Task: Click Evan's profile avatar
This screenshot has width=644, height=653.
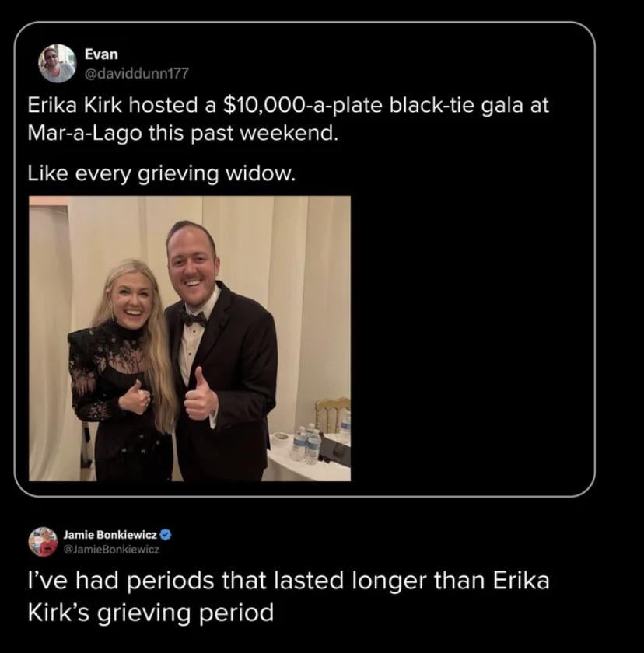Action: pos(58,64)
